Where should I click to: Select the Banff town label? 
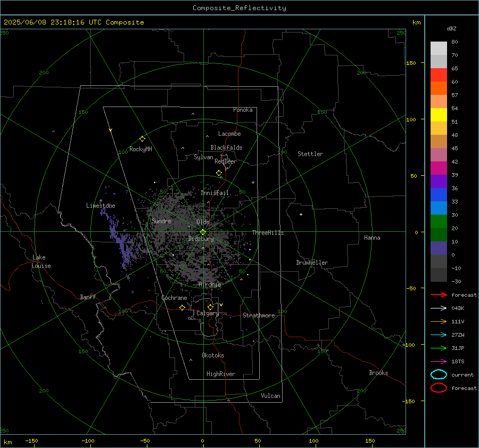click(88, 297)
